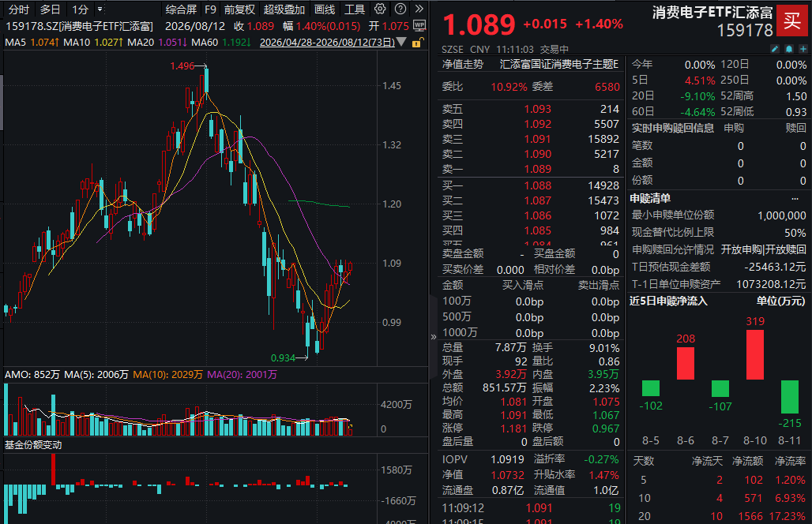Select the 买一 price 1.088 row
Viewport: 812px width, 524px height.
531,185
